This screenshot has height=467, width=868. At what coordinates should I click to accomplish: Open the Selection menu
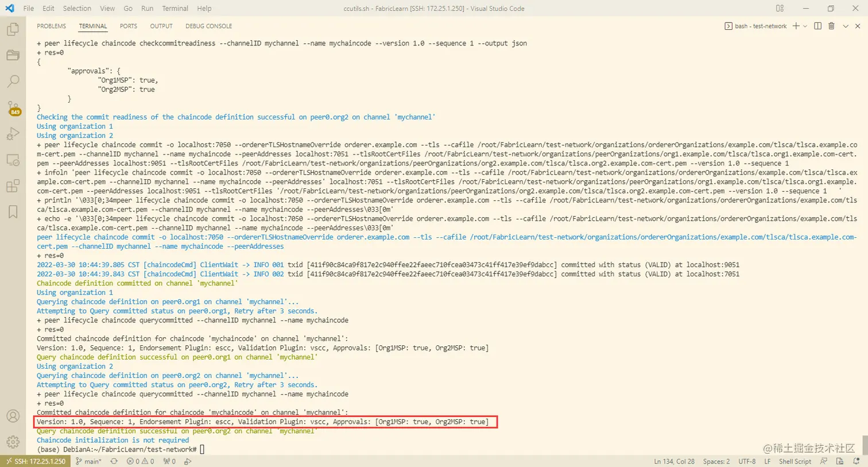(x=77, y=8)
